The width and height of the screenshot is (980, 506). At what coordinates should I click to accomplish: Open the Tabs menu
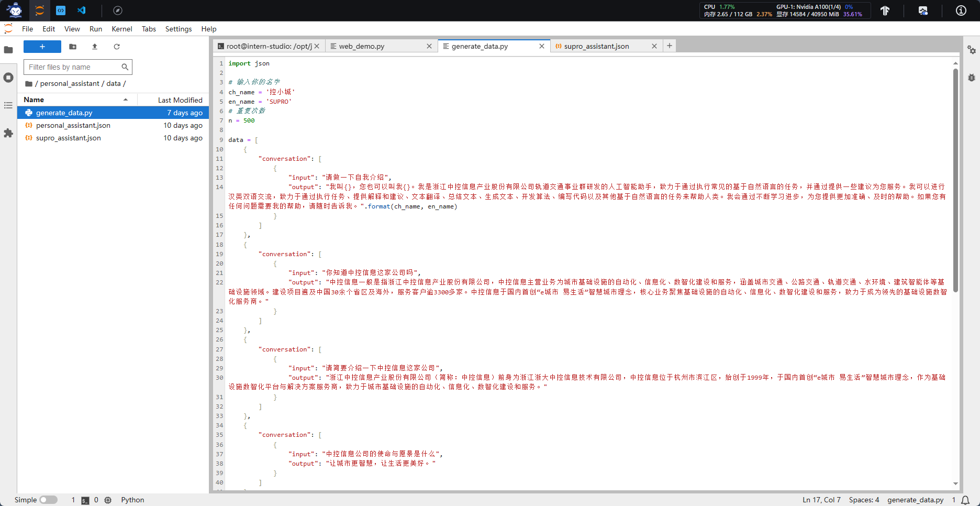149,29
